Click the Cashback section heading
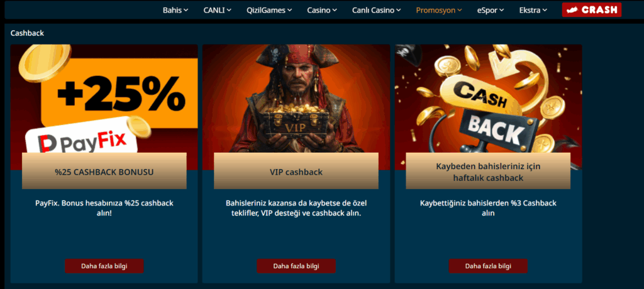The image size is (644, 289). pos(27,33)
